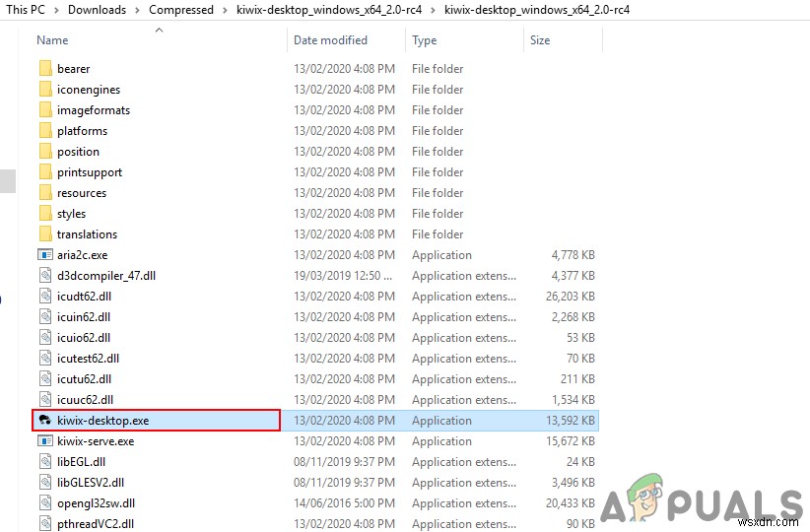This screenshot has height=532, width=810.
Task: Select the styles folder icon
Action: [x=45, y=214]
